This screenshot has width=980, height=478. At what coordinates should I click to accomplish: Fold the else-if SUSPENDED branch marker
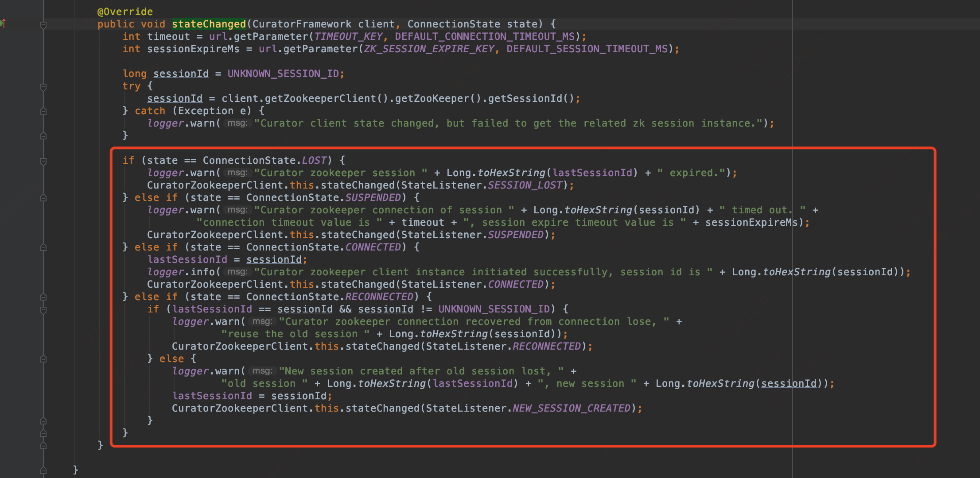click(43, 198)
